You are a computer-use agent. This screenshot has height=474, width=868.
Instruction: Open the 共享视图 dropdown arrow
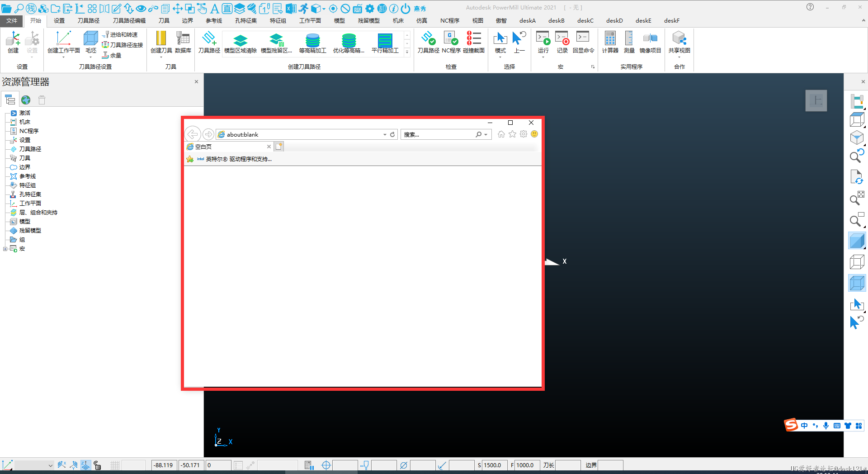pyautogui.click(x=679, y=57)
